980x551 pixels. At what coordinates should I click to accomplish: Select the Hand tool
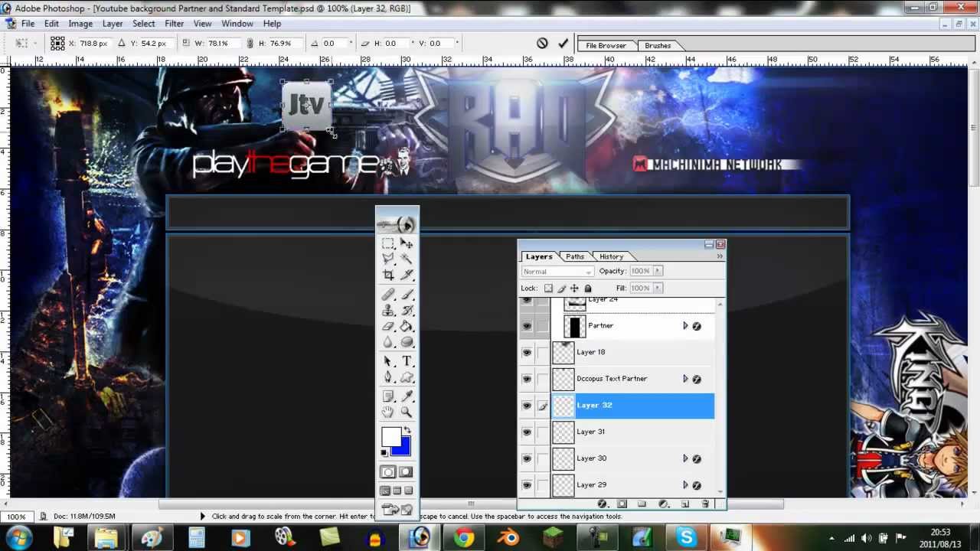click(388, 412)
